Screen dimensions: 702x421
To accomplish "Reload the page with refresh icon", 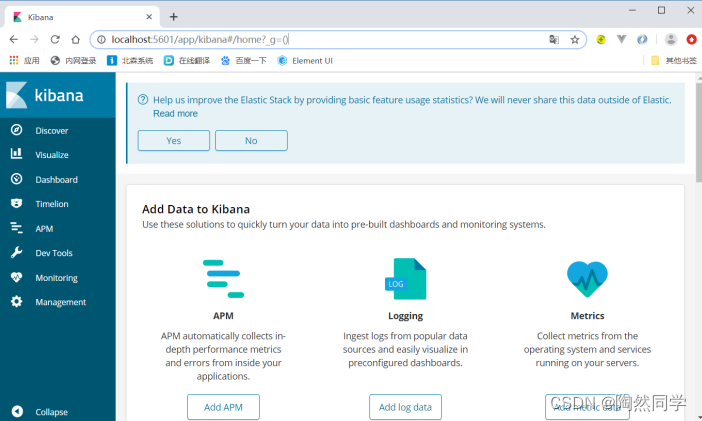I will 55,39.
